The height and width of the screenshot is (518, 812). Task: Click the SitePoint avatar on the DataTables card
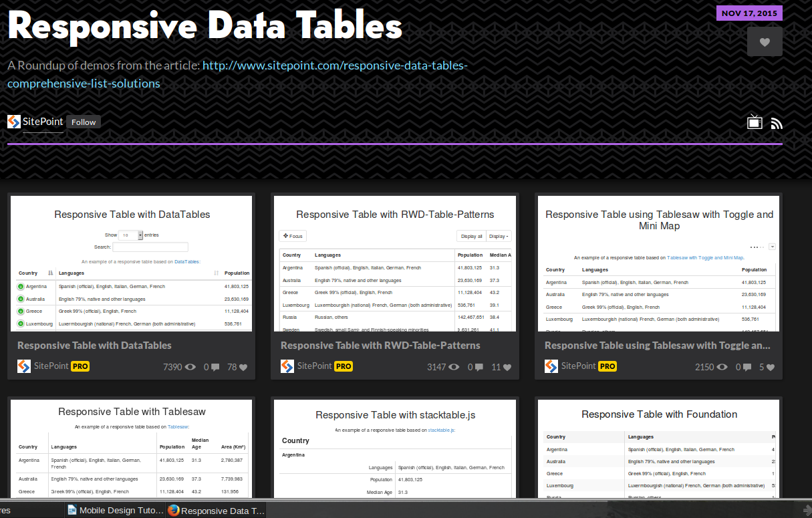(24, 366)
